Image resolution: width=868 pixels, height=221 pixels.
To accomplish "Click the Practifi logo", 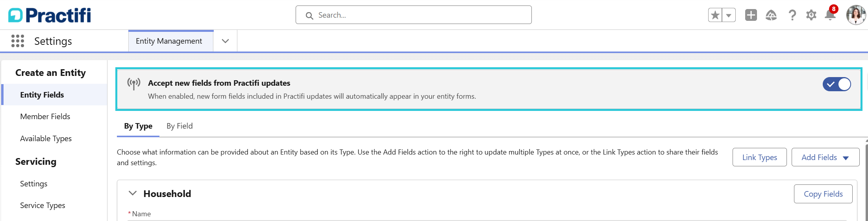I will click(50, 15).
